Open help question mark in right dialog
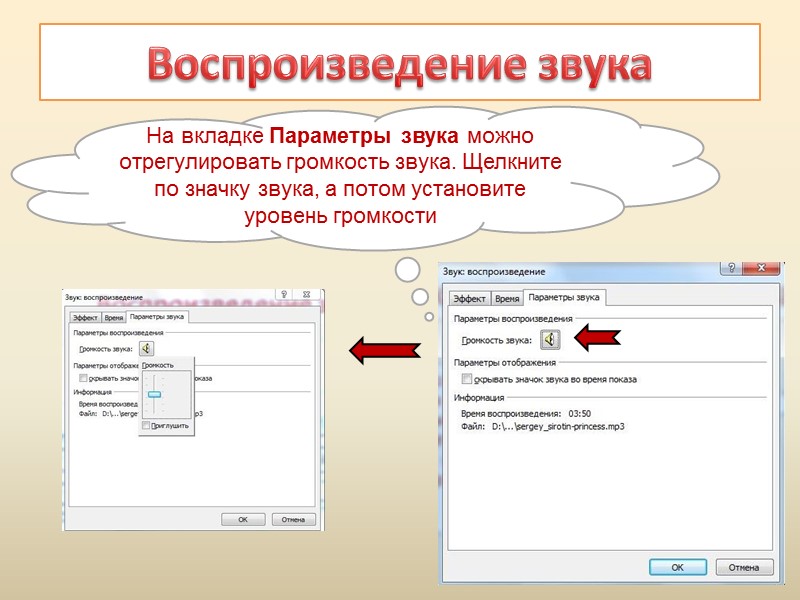Screen dimensions: 800x600 pos(731,268)
